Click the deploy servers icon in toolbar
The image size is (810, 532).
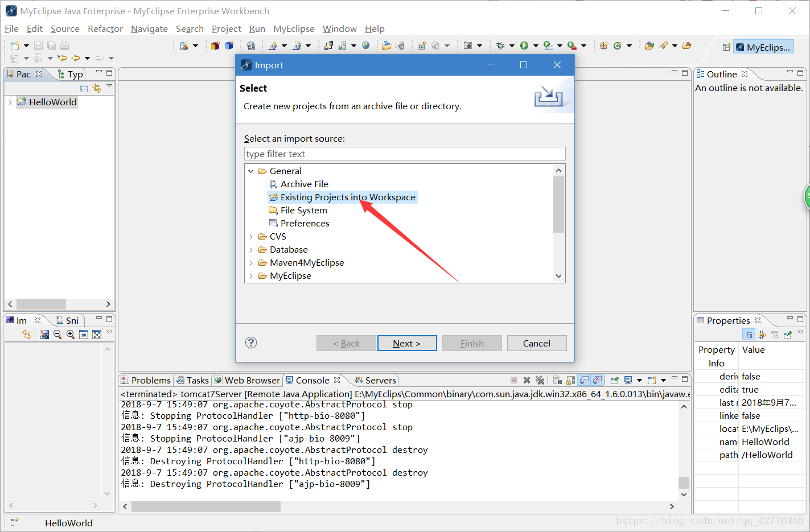pos(328,46)
